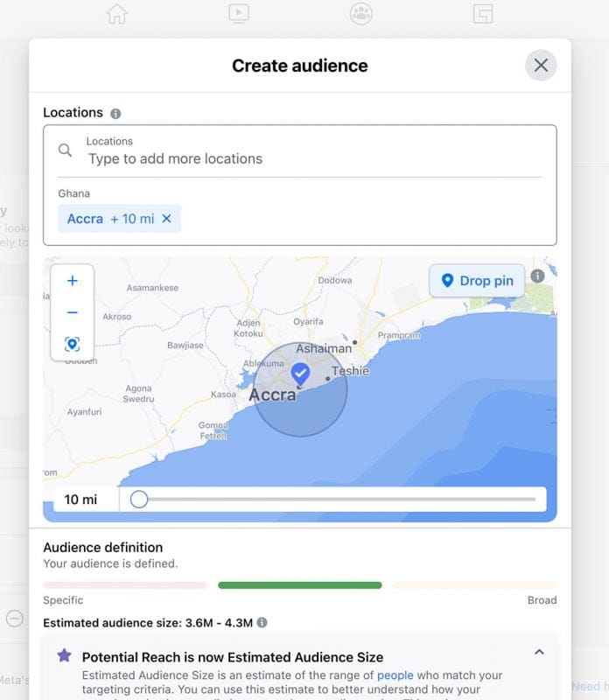Open the Facebook Home tab icon
The height and width of the screenshot is (700, 609).
point(117,13)
